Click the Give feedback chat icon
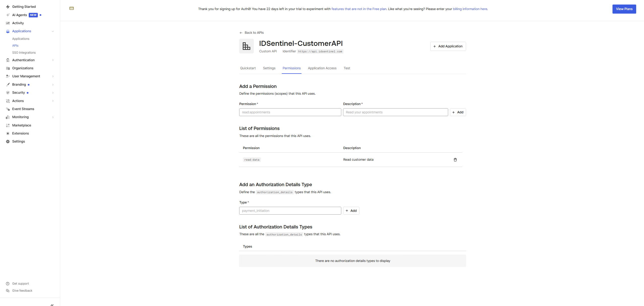Viewport: 644px width, 306px height. coord(8,291)
